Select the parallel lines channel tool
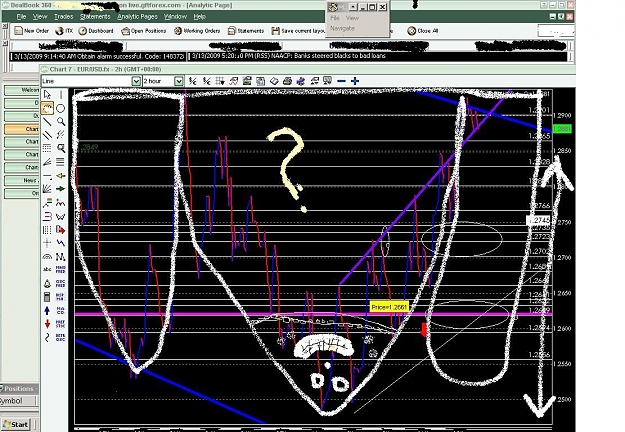The height and width of the screenshot is (432, 625). [47, 135]
